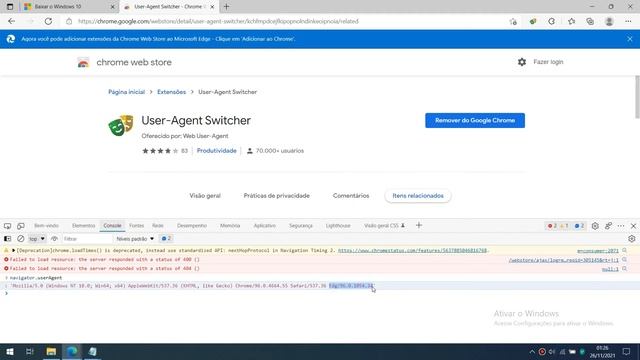Open the DevTools feedback icon
This screenshot has height=360, width=640.
(608, 226)
